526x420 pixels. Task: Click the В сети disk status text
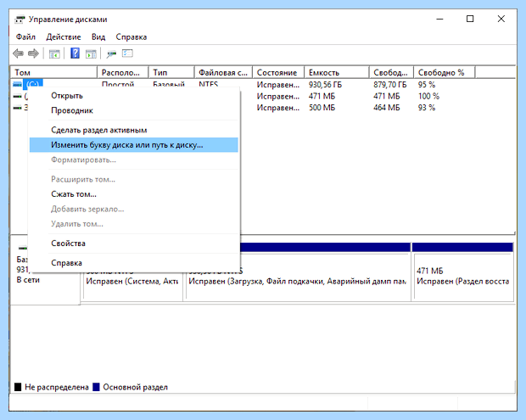28,280
